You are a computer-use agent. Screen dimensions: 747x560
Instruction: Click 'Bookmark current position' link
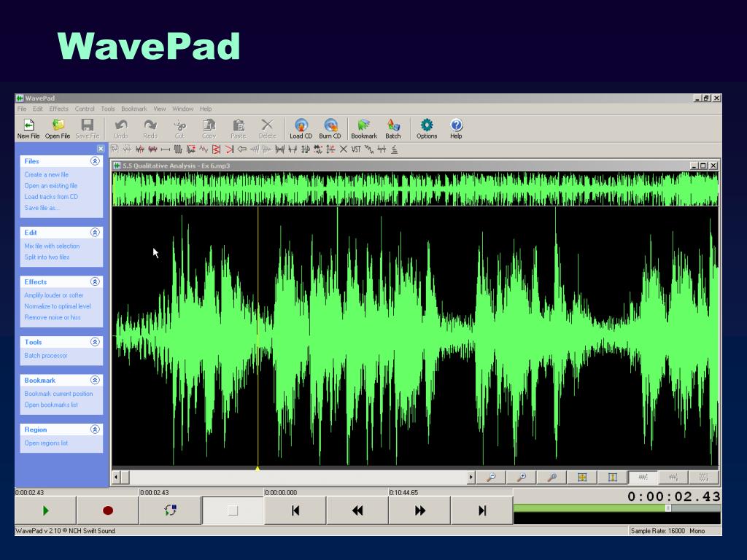point(58,394)
